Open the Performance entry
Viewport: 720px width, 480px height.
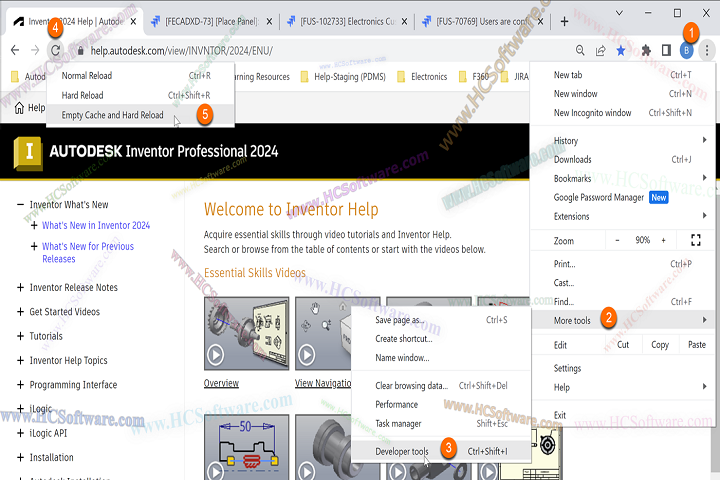(x=441, y=405)
